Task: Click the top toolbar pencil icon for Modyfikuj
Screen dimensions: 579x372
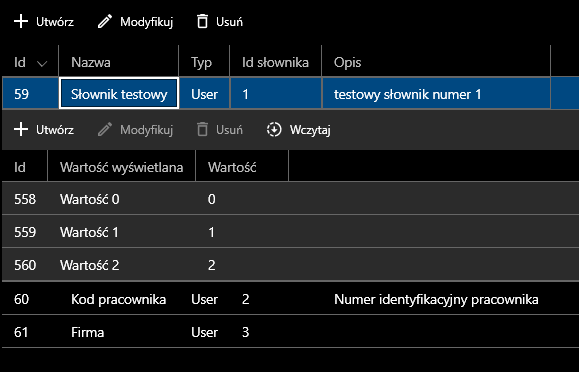Action: tap(105, 21)
